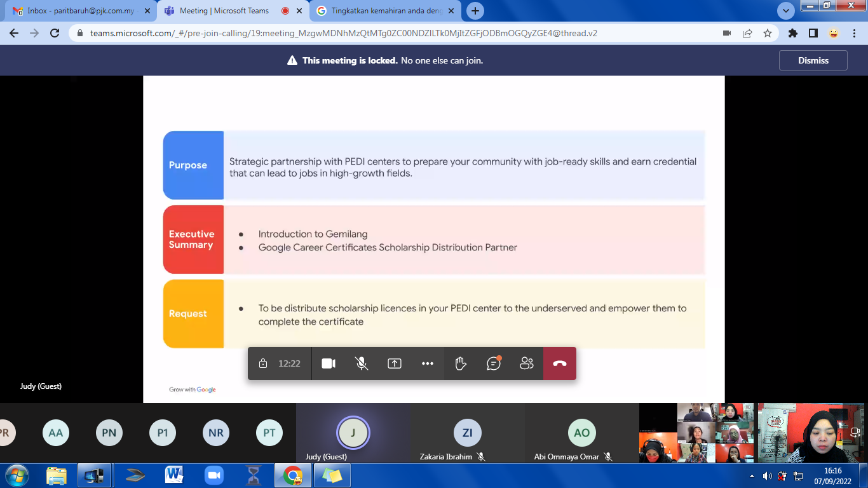This screenshot has width=868, height=488.
Task: Open the Chrome tab search dropdown
Action: click(786, 11)
